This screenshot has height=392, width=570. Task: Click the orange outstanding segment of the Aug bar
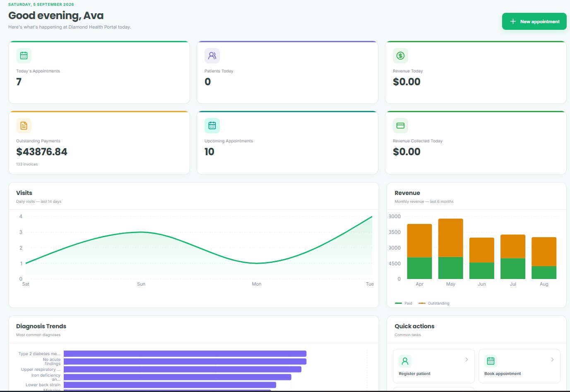pos(544,252)
